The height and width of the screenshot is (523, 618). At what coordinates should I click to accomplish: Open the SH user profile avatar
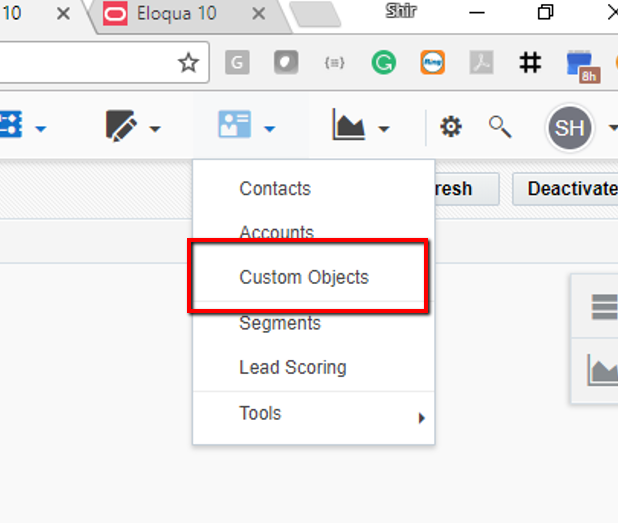pyautogui.click(x=570, y=128)
